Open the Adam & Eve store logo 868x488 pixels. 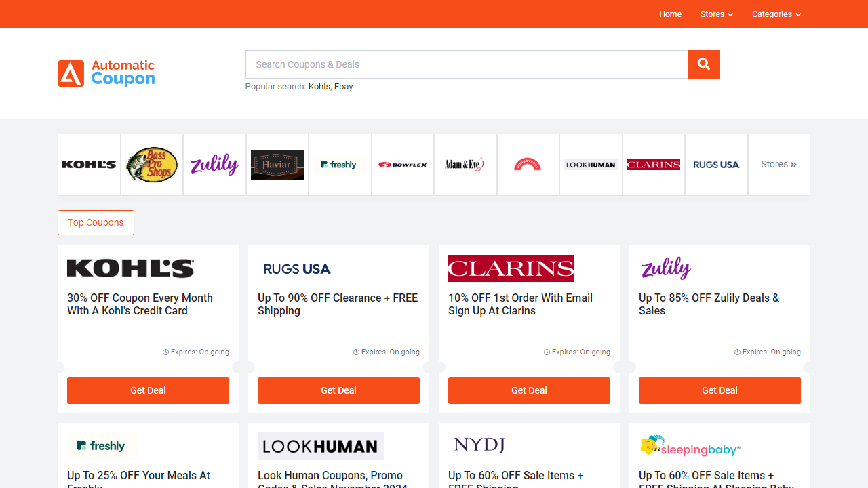[x=465, y=164]
